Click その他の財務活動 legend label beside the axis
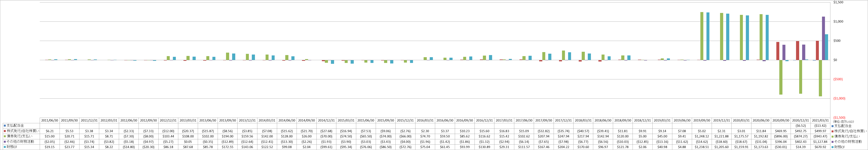The image size is (868, 150). pos(848,142)
